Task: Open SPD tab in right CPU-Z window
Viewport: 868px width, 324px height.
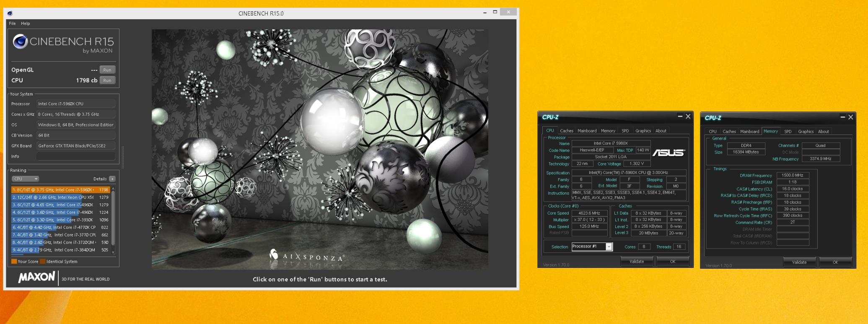Action: point(788,132)
